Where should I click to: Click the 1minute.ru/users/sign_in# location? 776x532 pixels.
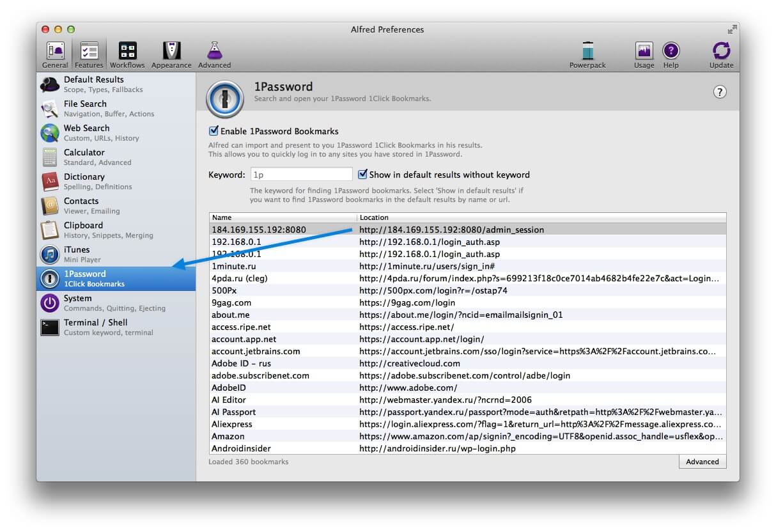point(427,266)
